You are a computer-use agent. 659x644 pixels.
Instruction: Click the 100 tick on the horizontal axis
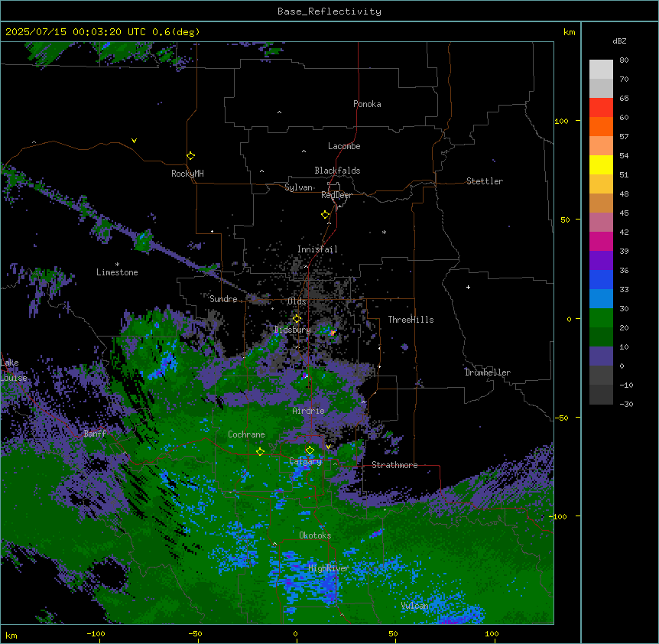(x=492, y=633)
